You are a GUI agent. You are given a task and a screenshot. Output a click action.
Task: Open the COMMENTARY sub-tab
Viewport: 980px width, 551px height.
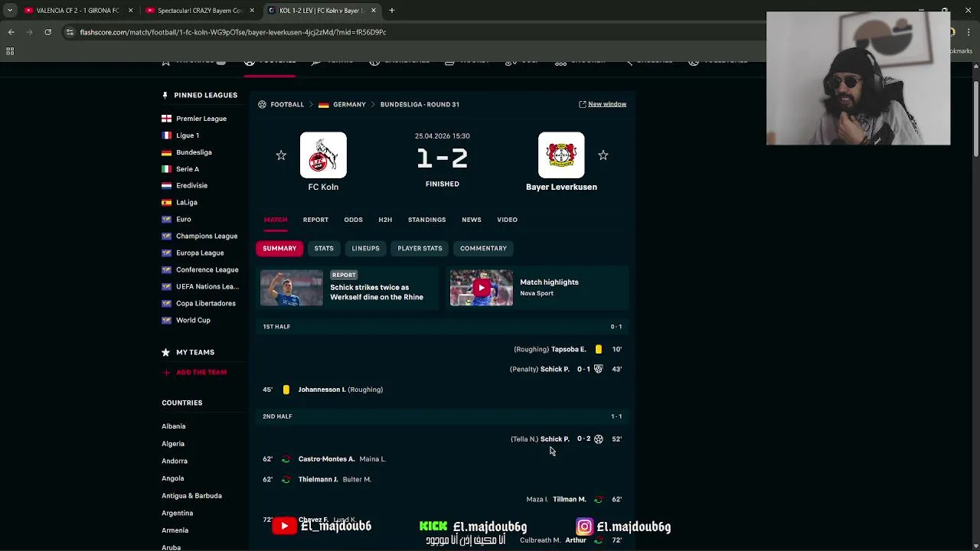pyautogui.click(x=483, y=248)
